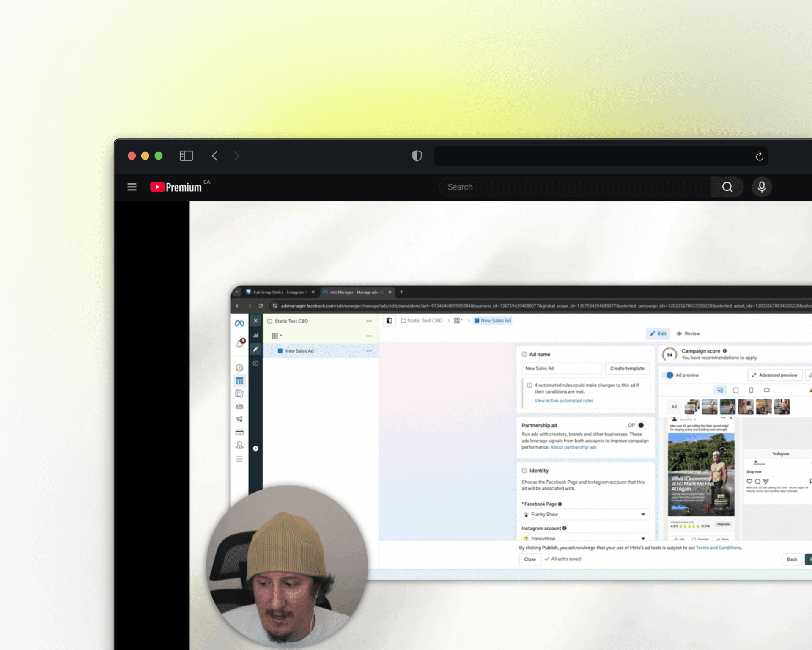Screen dimensions: 812x650
Task: Click the Meta logo in Ads Manager sidebar
Action: point(239,323)
